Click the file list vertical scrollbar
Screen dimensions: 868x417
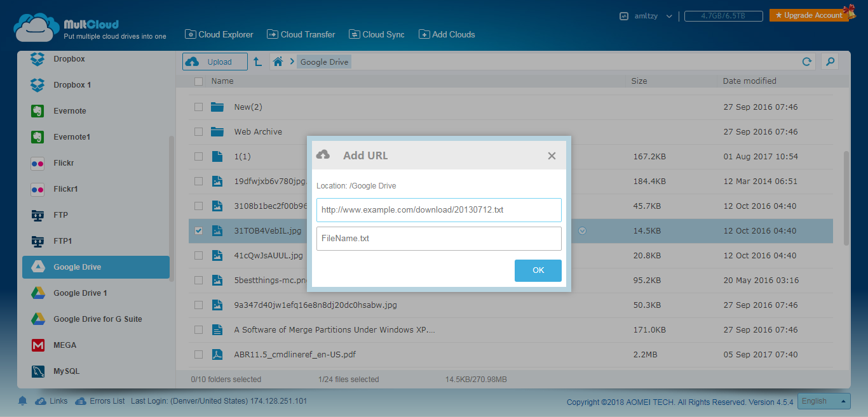tap(846, 198)
